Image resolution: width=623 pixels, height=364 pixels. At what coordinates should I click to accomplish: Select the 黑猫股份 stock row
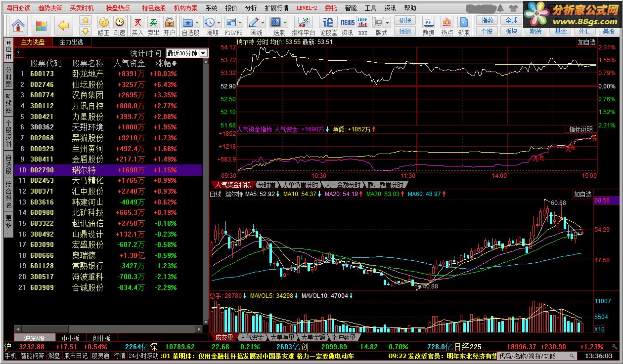pos(108,138)
